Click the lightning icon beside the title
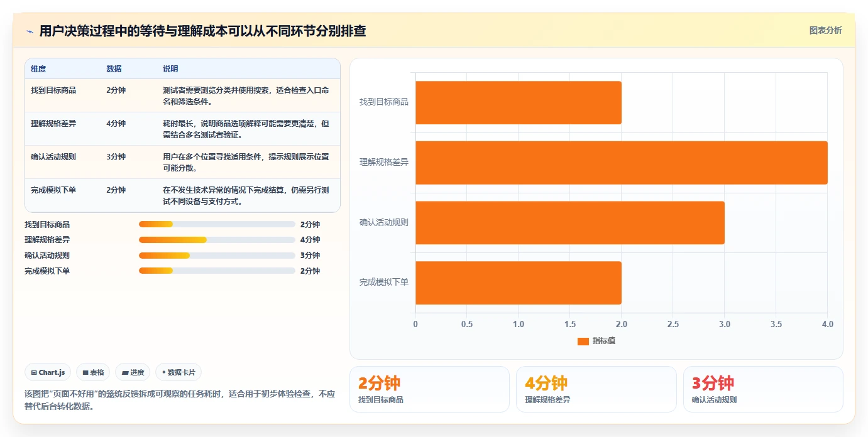Image resolution: width=868 pixels, height=437 pixels. tap(30, 31)
